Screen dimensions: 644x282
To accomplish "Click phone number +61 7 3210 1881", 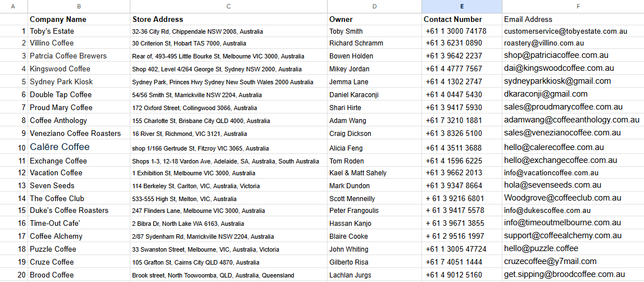I will tap(461, 121).
